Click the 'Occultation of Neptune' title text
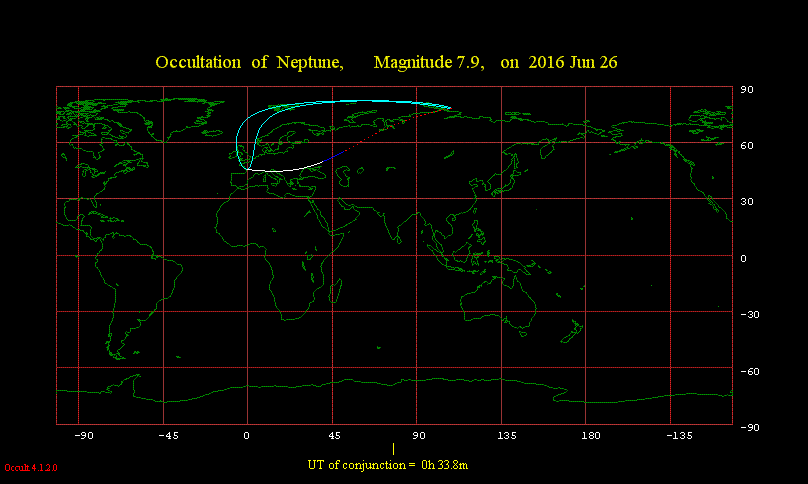This screenshot has height=484, width=808. coord(249,63)
